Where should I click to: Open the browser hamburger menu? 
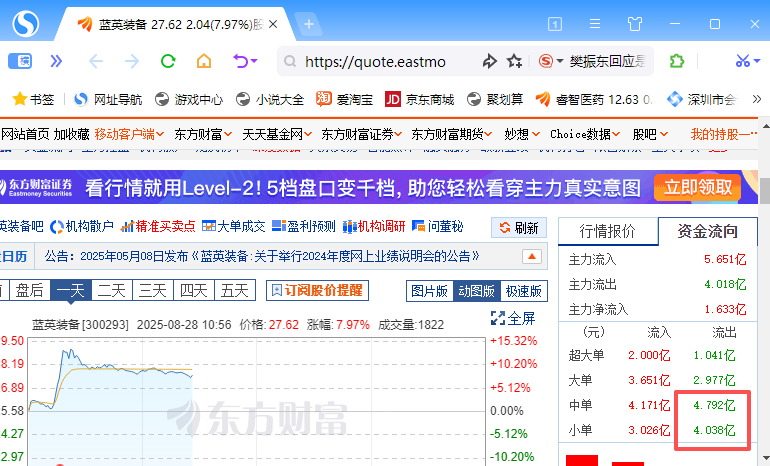[595, 24]
